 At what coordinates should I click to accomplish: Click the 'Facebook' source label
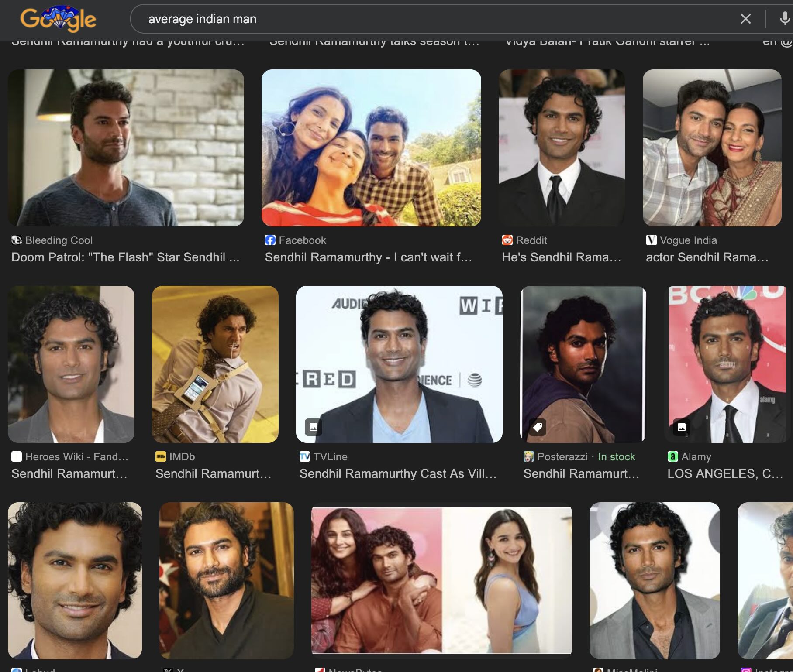(x=303, y=240)
